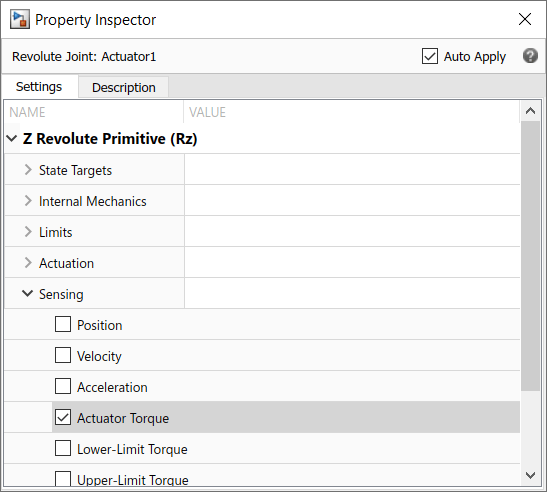Click the Property Inspector window icon
This screenshot has height=492, width=547.
[20, 20]
